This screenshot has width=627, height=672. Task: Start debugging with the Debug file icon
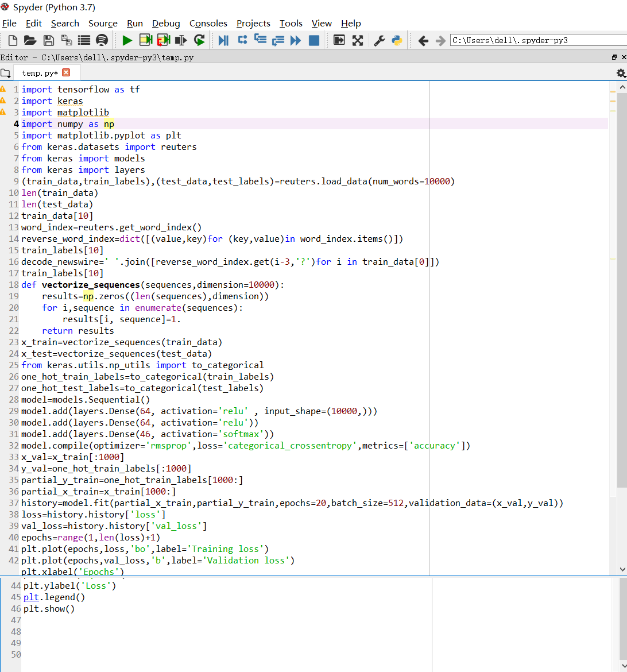(223, 40)
